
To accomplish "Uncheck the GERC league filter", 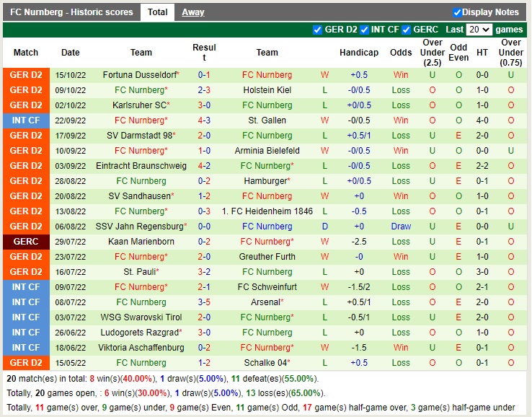I will (x=406, y=30).
